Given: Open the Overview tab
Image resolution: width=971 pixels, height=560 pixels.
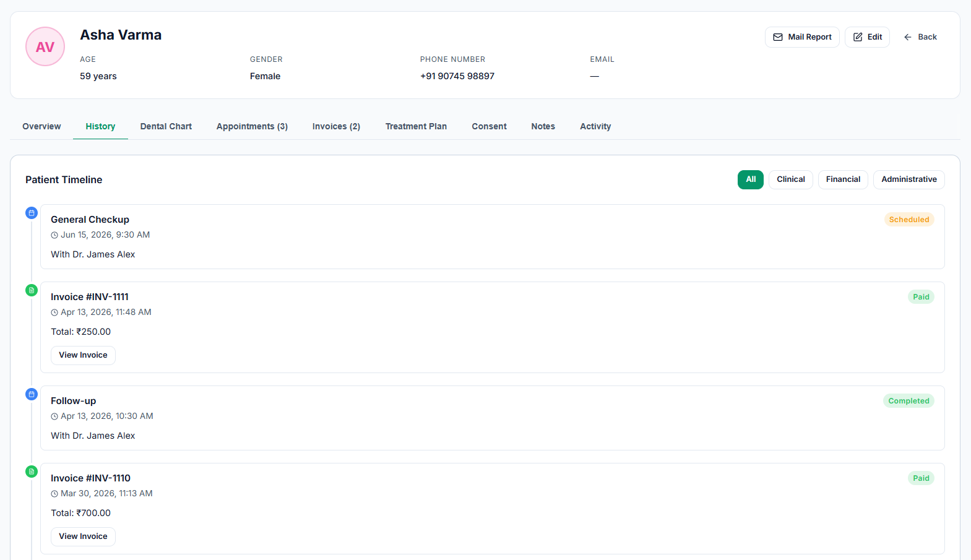Looking at the screenshot, I should click(41, 126).
